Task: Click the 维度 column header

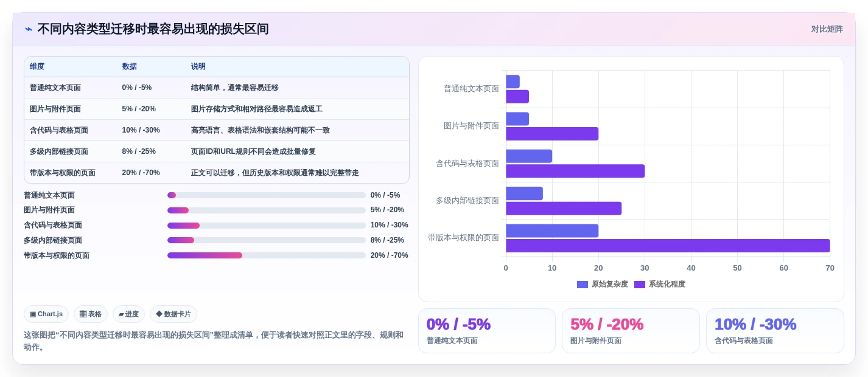Action: pyautogui.click(x=37, y=67)
